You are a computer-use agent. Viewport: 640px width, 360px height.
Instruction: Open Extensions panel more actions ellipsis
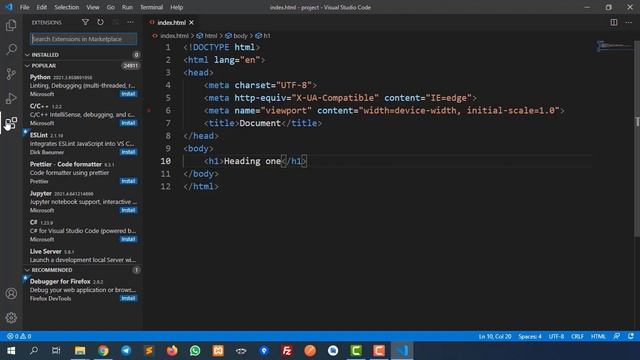pos(130,22)
